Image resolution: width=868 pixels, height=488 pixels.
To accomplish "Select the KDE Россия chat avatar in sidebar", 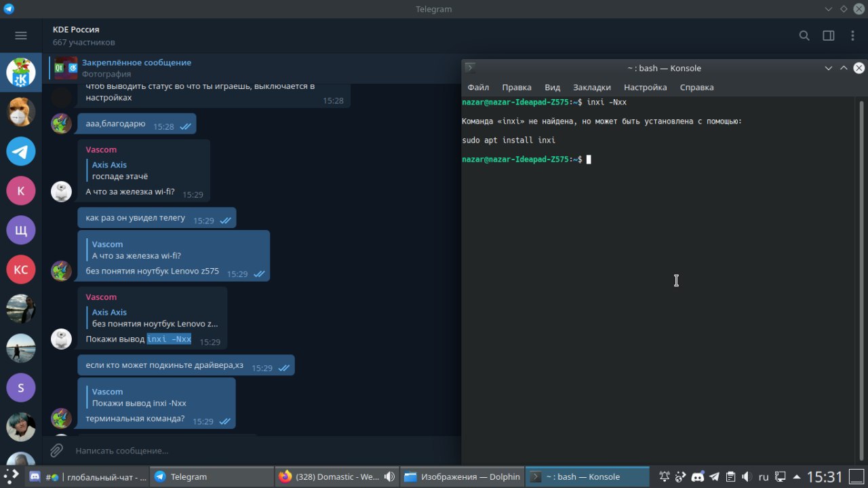I will tap(21, 73).
